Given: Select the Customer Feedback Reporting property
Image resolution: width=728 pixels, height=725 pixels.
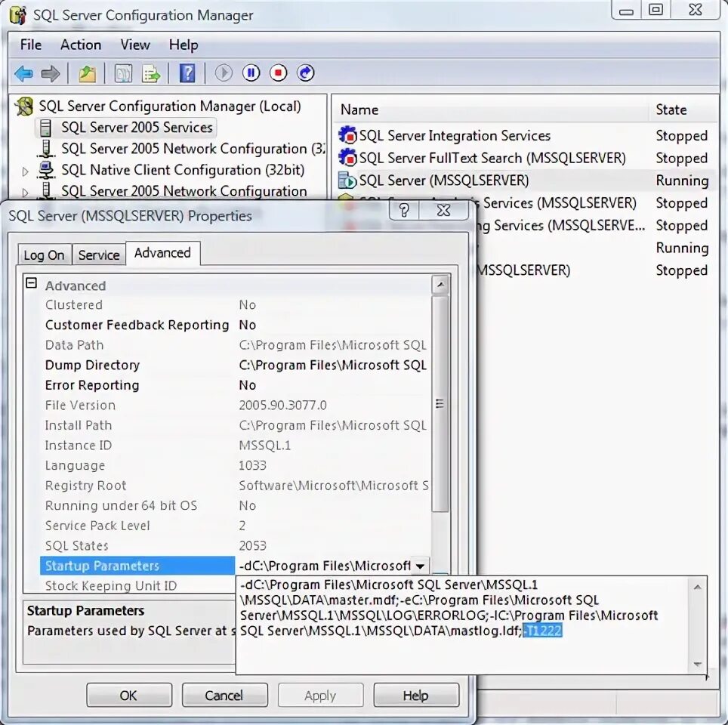Looking at the screenshot, I should pos(137,325).
